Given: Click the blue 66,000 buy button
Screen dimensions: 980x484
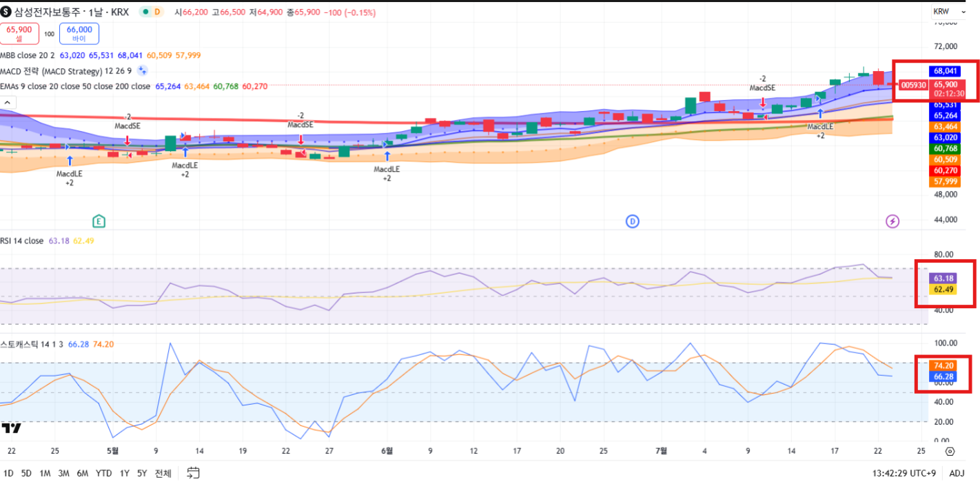Looking at the screenshot, I should click(x=79, y=33).
